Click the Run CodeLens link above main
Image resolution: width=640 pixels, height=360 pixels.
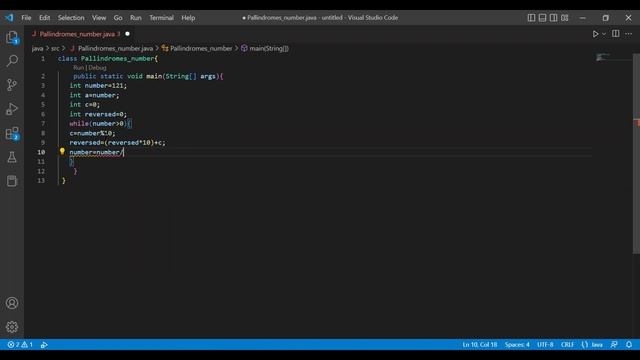click(78, 68)
